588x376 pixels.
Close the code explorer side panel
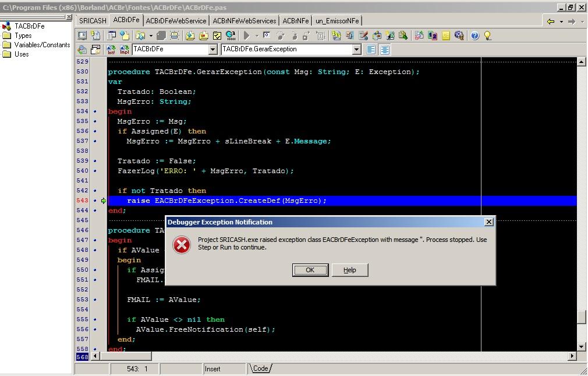click(x=69, y=17)
